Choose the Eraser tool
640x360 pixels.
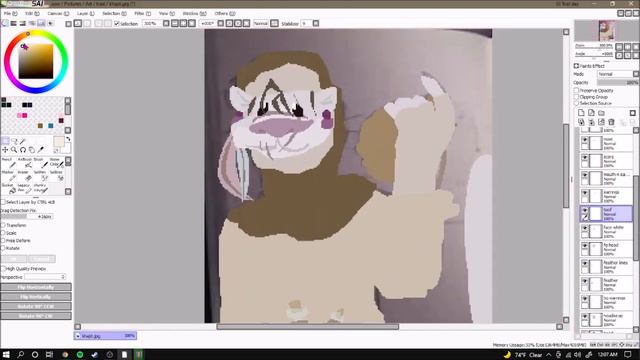tap(24, 176)
